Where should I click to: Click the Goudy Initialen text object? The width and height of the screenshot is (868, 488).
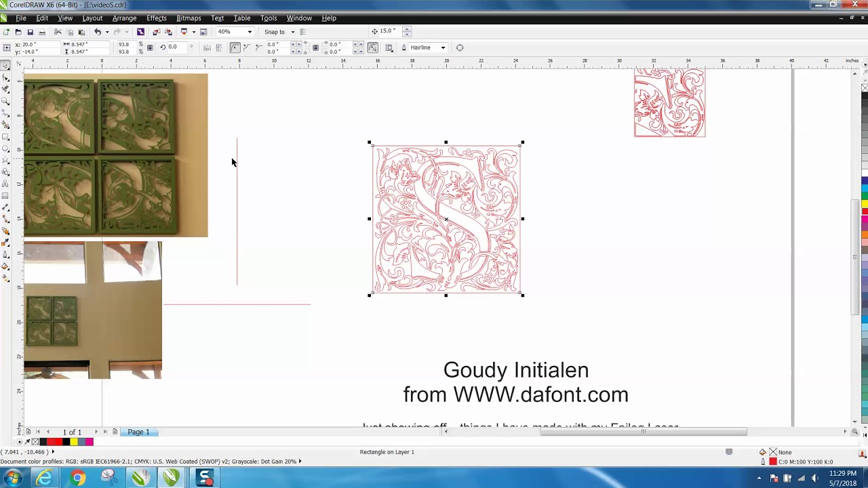pos(516,370)
